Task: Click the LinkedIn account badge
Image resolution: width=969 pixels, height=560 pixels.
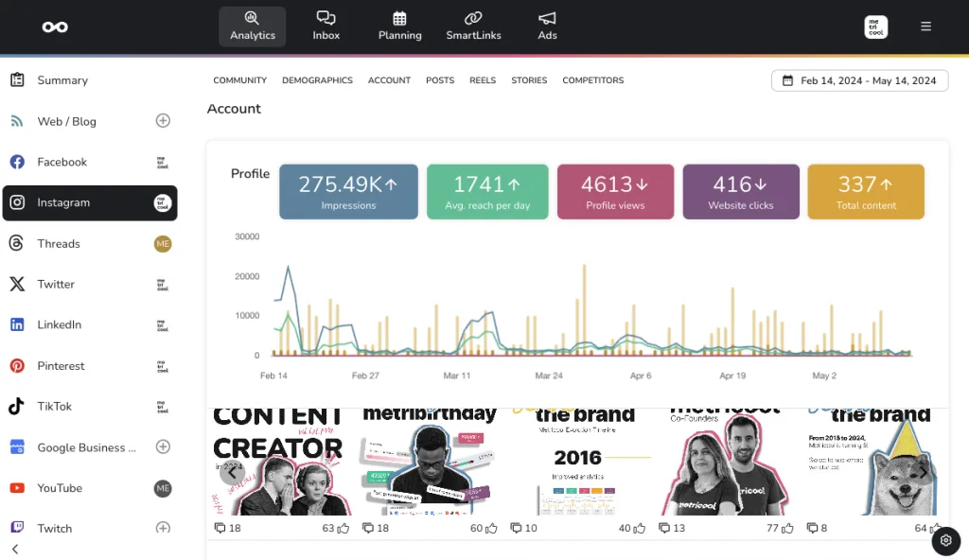Action: coord(163,325)
